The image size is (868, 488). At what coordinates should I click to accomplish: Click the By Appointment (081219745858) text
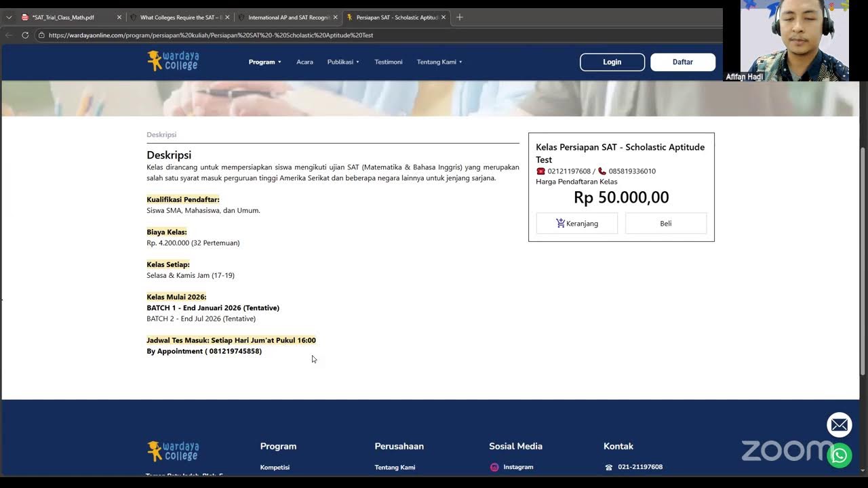204,351
